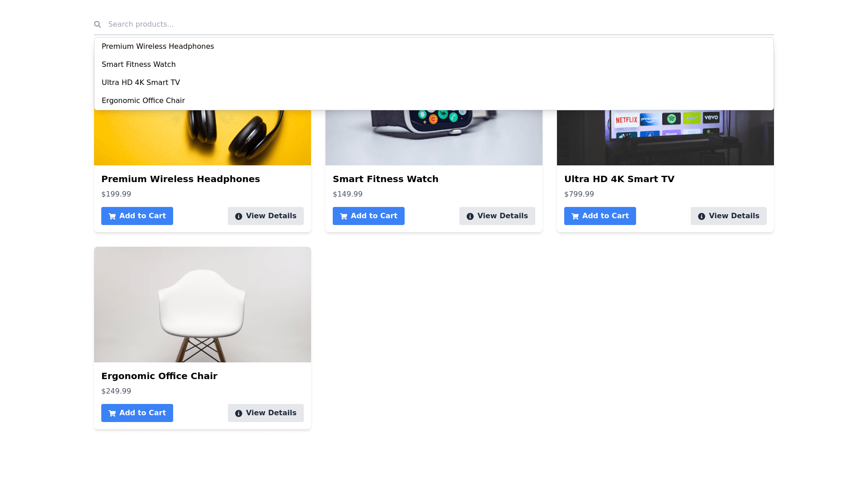View details for Ergonomic Office Chair
The height and width of the screenshot is (488, 868).
tap(266, 413)
